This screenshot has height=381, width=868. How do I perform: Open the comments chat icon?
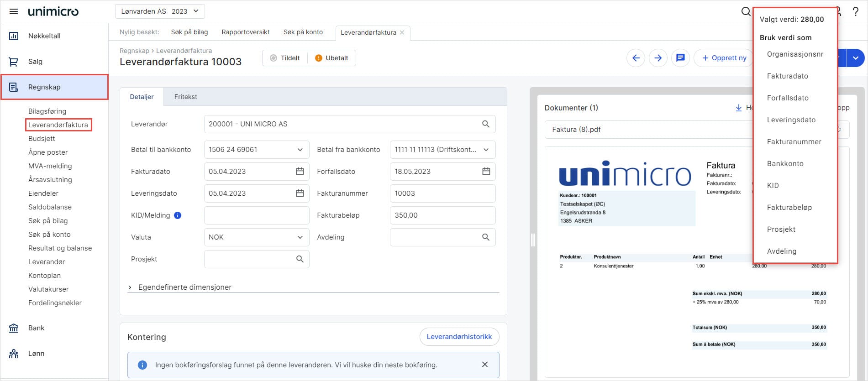pyautogui.click(x=680, y=58)
